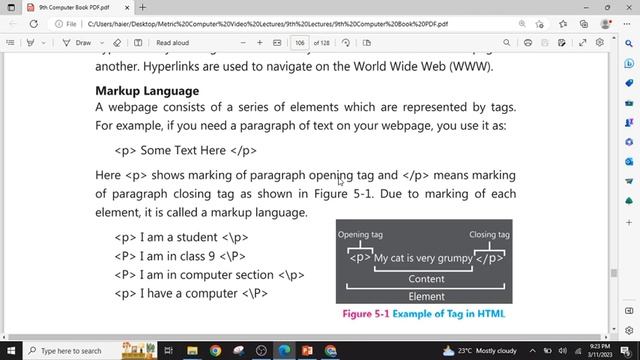This screenshot has width=640, height=360.
Task: Open the Windows Start menu
Action: 11,351
